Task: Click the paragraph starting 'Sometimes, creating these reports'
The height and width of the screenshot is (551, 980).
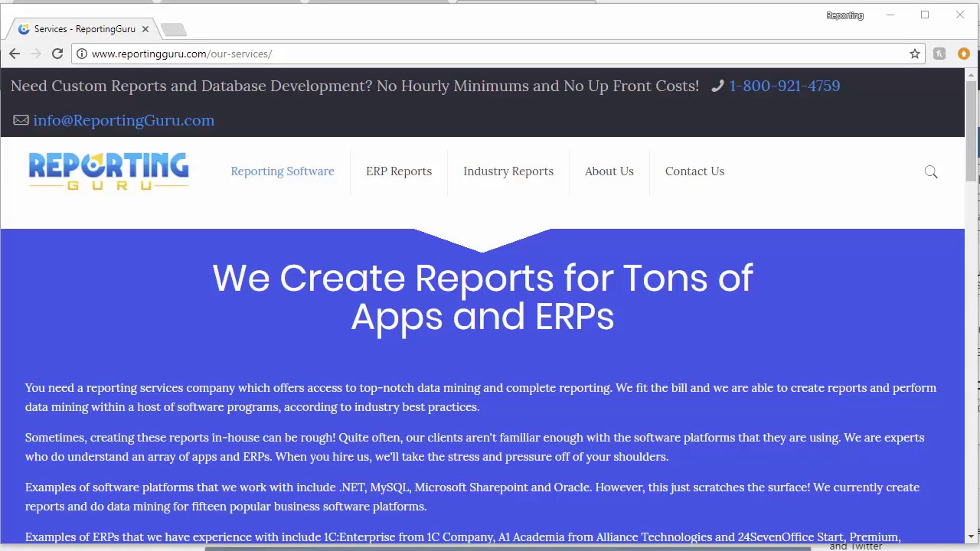Action: point(475,447)
